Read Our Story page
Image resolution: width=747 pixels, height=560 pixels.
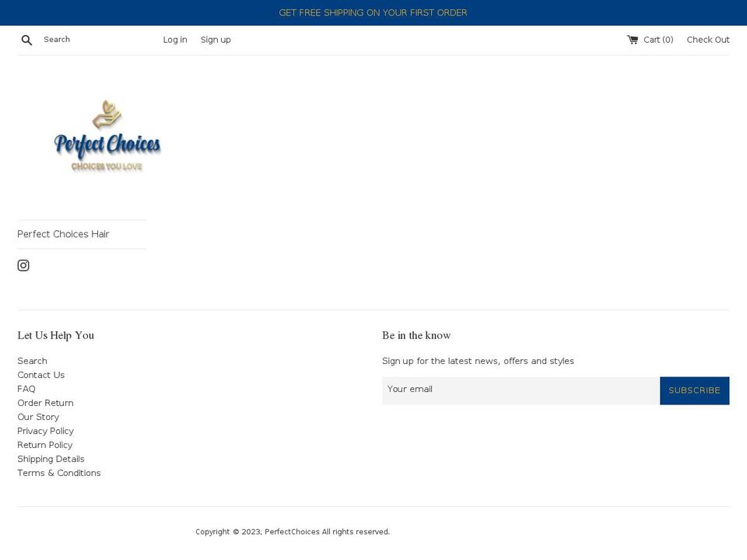click(38, 417)
